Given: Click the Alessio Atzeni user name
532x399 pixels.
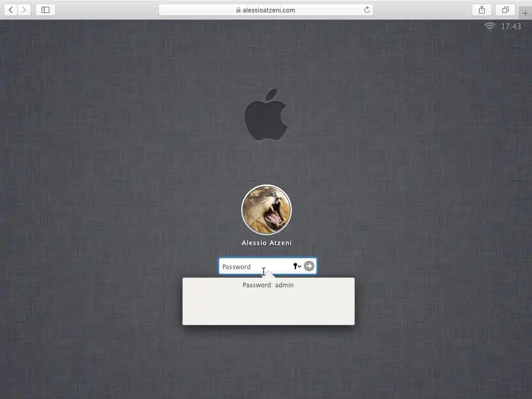Looking at the screenshot, I should pyautogui.click(x=267, y=243).
